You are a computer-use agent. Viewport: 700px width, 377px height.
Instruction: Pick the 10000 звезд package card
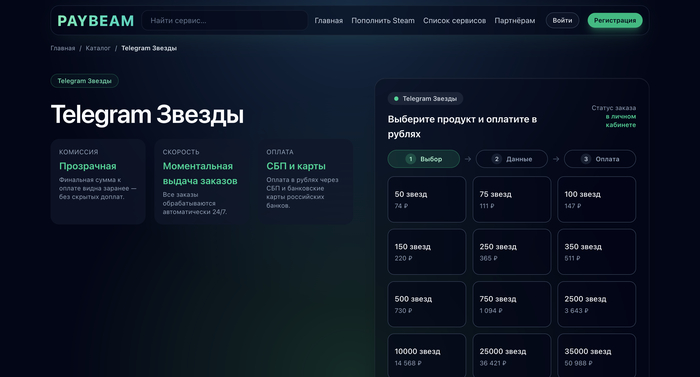click(427, 356)
